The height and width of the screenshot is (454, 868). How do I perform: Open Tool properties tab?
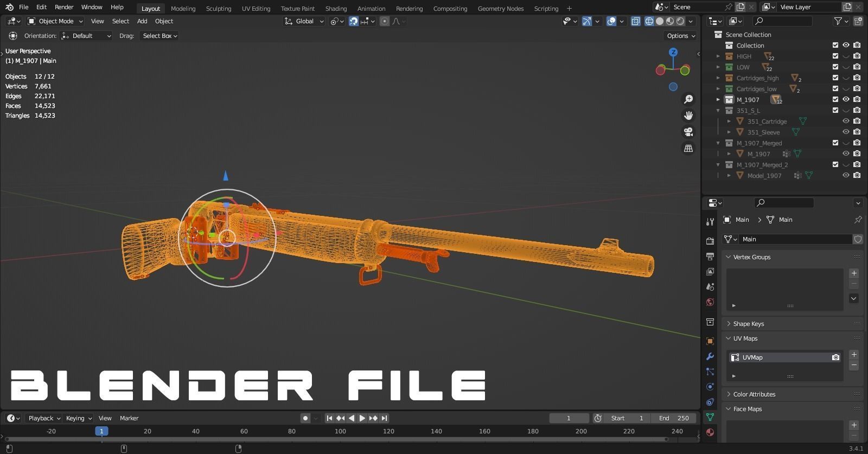tap(710, 221)
